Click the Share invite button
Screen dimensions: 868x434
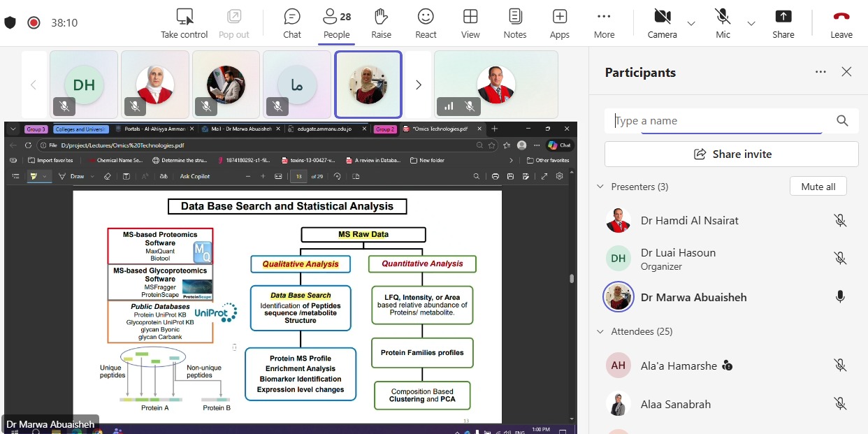tap(731, 154)
